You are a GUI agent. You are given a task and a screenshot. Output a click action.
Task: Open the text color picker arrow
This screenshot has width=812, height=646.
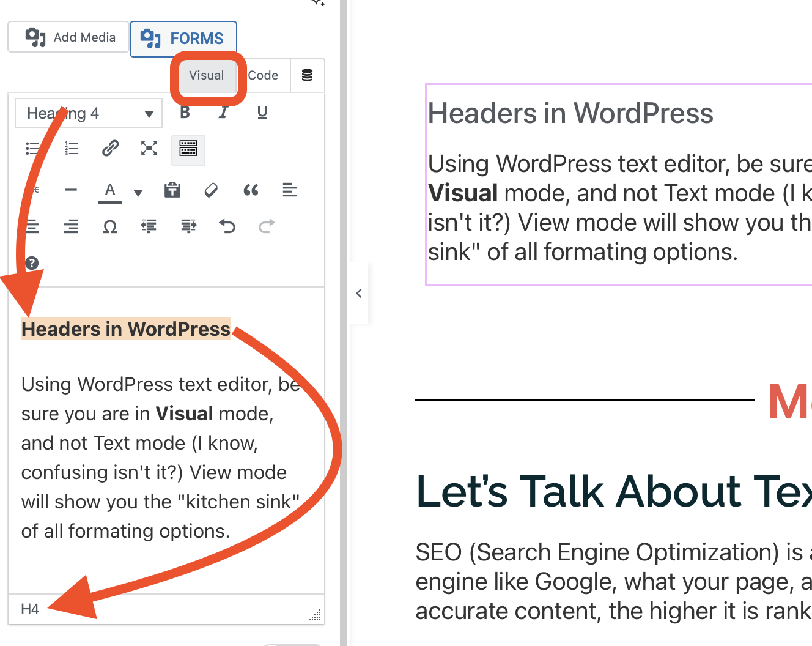pyautogui.click(x=138, y=193)
